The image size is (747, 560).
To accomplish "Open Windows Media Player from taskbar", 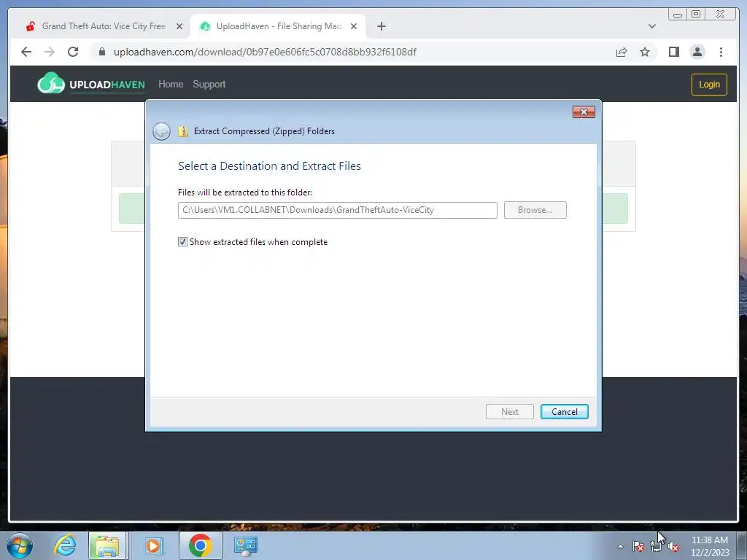I will pyautogui.click(x=153, y=545).
